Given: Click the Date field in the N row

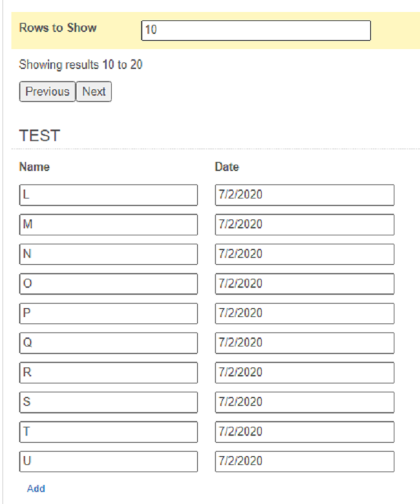Looking at the screenshot, I should (304, 255).
